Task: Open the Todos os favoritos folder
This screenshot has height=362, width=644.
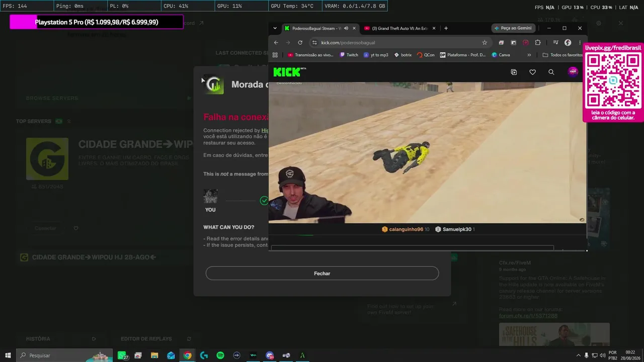Action: point(562,55)
